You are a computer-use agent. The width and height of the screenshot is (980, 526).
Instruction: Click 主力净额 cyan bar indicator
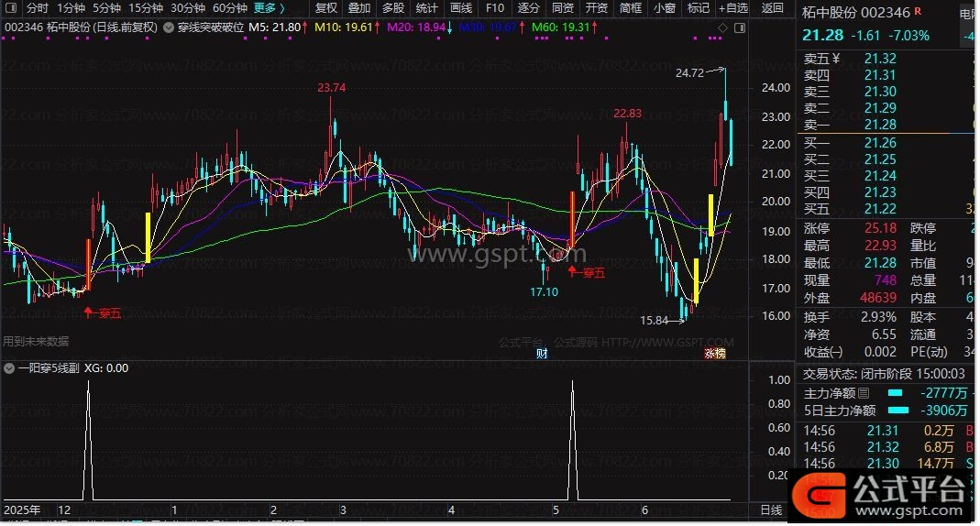(895, 393)
